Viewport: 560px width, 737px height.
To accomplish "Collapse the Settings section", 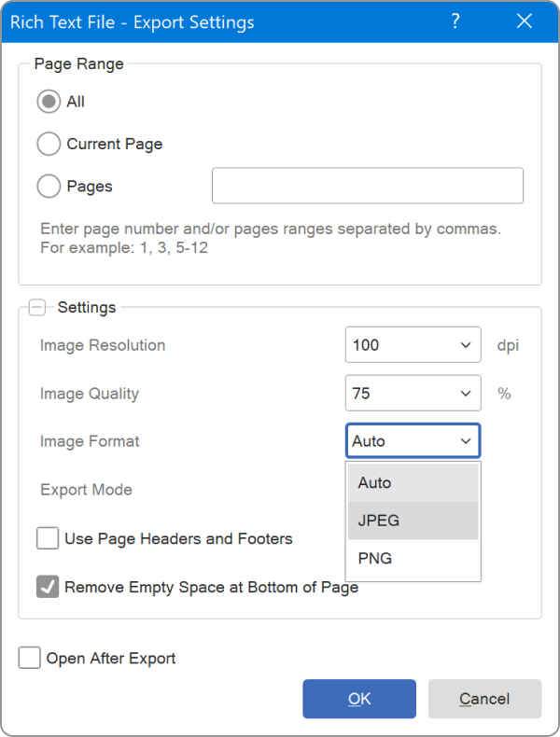I will [x=37, y=307].
